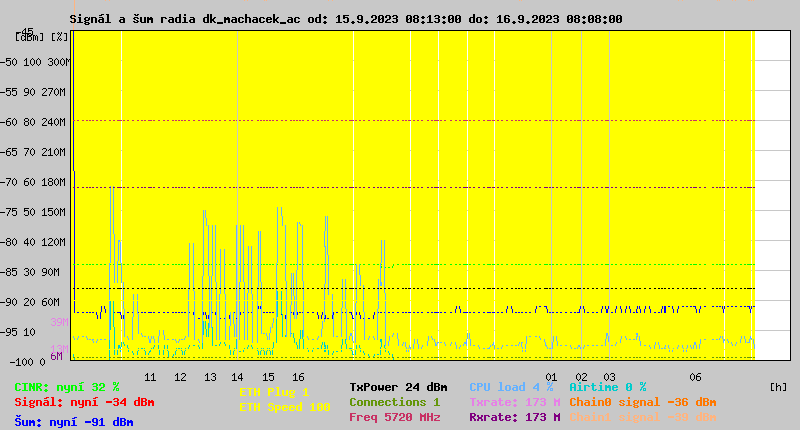Click hour label '01' on time axis
800x430 pixels.
click(551, 377)
